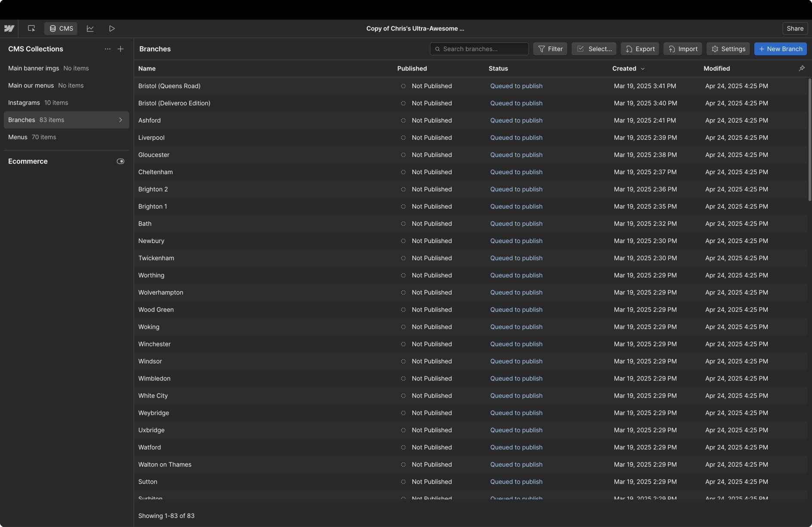Viewport: 812px width, 527px height.
Task: Switch to the CMS tab
Action: click(61, 28)
